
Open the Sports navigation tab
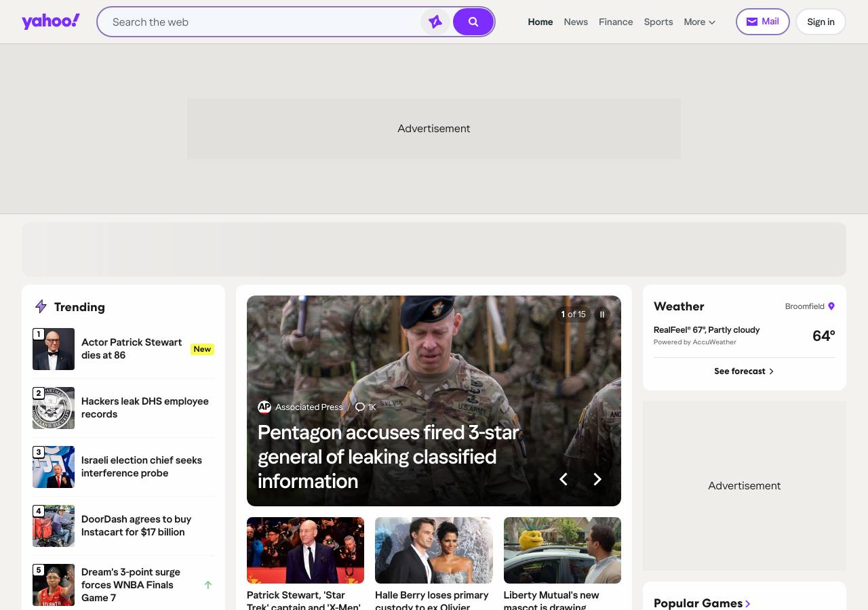coord(658,22)
